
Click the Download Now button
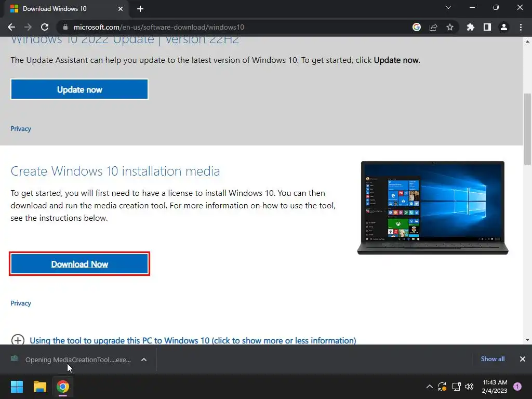(79, 264)
